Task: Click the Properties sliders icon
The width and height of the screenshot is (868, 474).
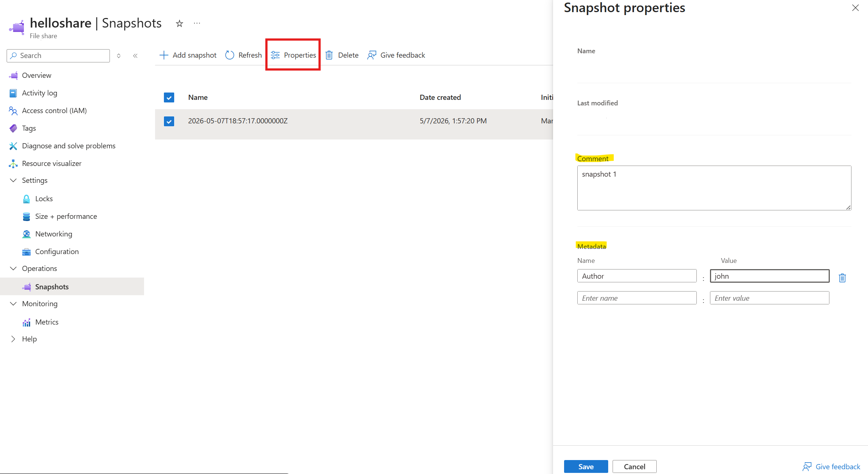Action: [275, 55]
